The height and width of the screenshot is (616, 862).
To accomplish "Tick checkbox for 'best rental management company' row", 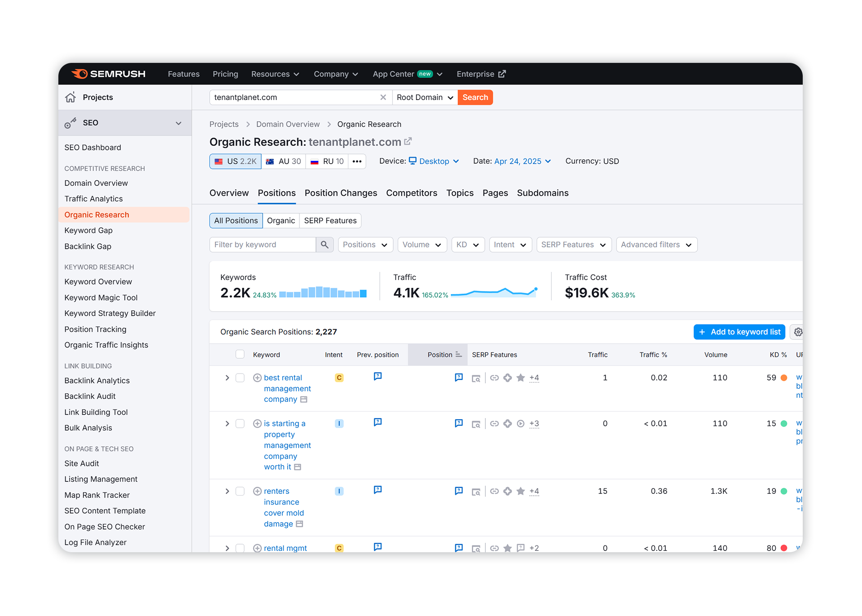I will pos(240,378).
